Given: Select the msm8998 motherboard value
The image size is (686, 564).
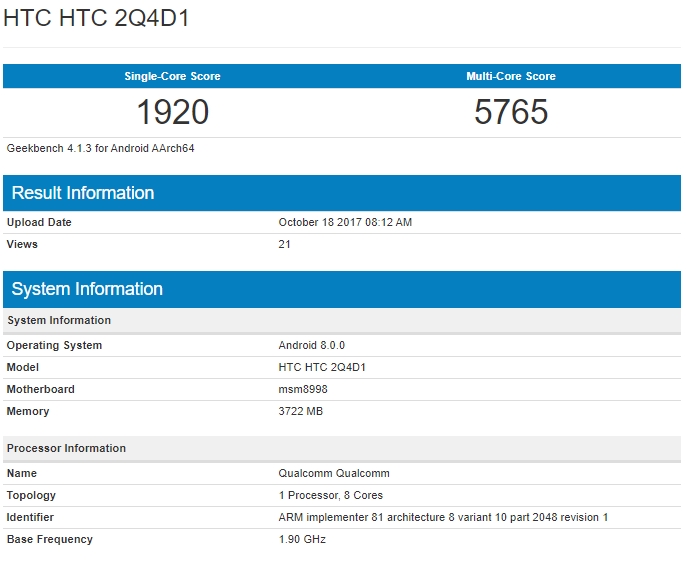Looking at the screenshot, I should [303, 389].
